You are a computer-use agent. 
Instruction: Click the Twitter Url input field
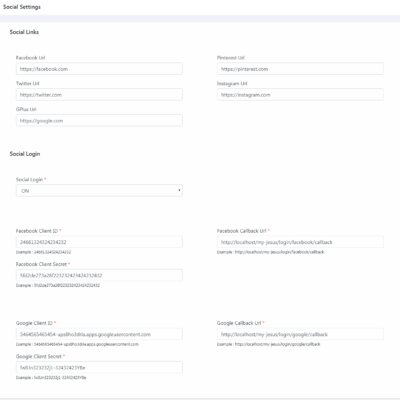tap(99, 95)
